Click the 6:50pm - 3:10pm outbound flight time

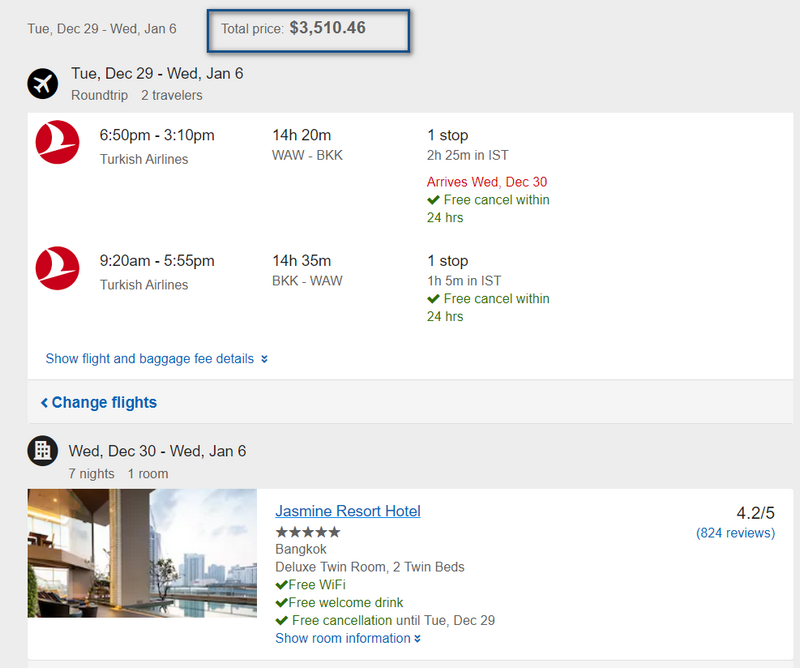157,135
